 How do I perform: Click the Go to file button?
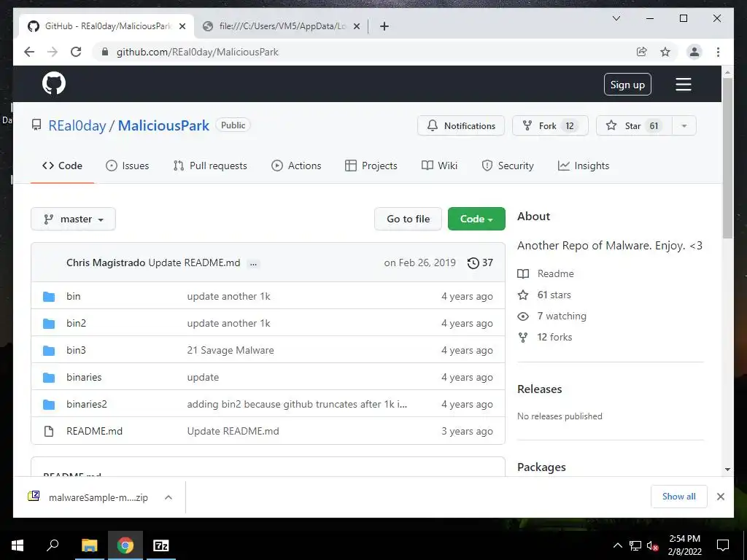[x=408, y=219]
